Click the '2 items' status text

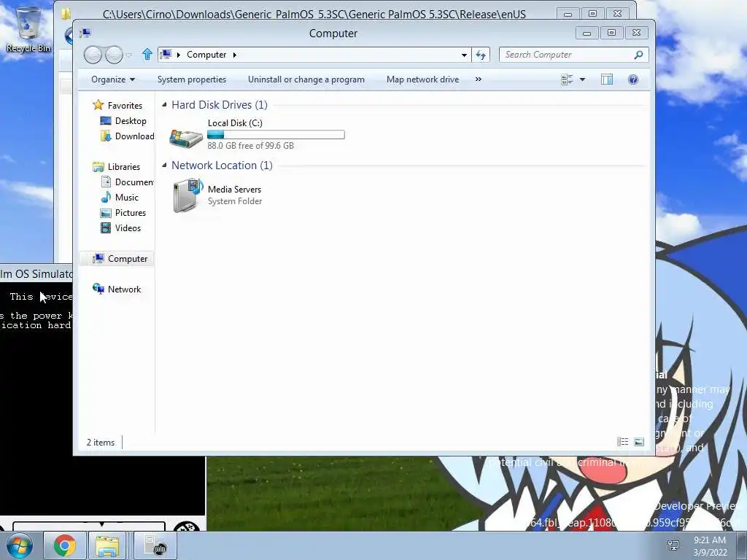point(101,443)
